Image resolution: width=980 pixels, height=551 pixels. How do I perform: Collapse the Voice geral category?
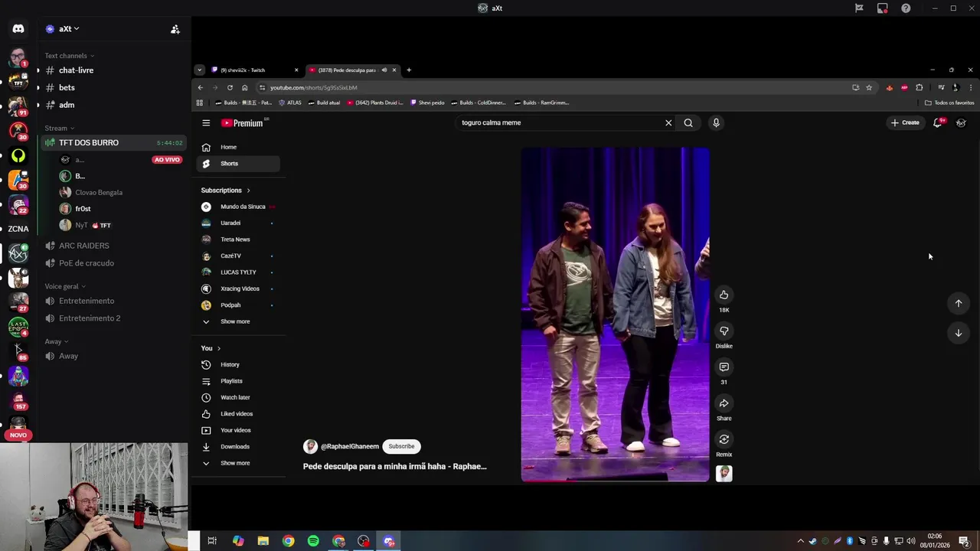pyautogui.click(x=65, y=286)
